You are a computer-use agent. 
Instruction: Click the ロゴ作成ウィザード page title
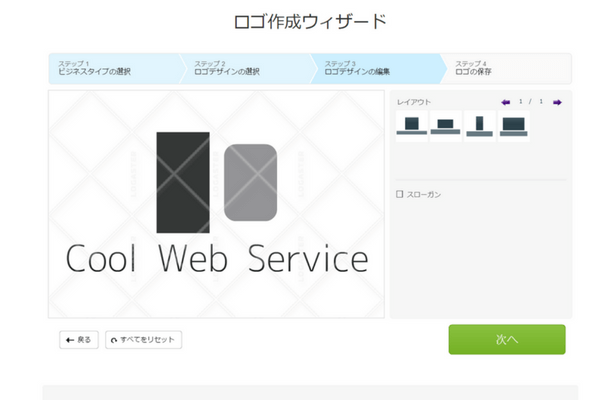pyautogui.click(x=310, y=21)
